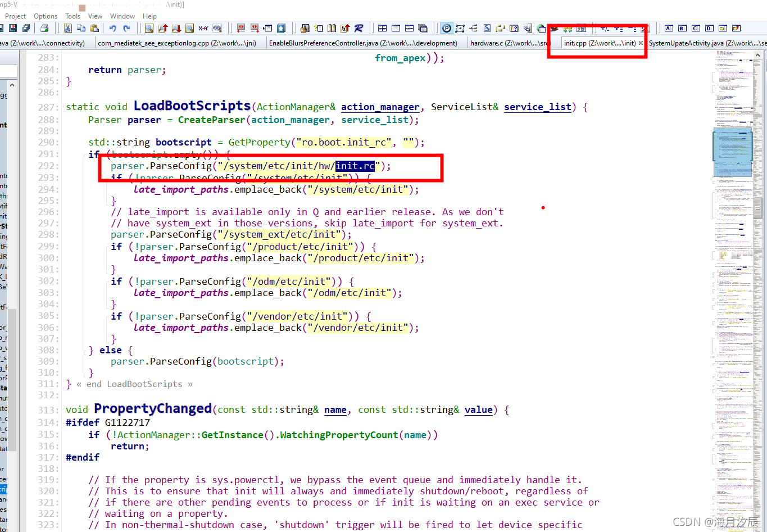
Task: Open the Project menu
Action: click(16, 16)
